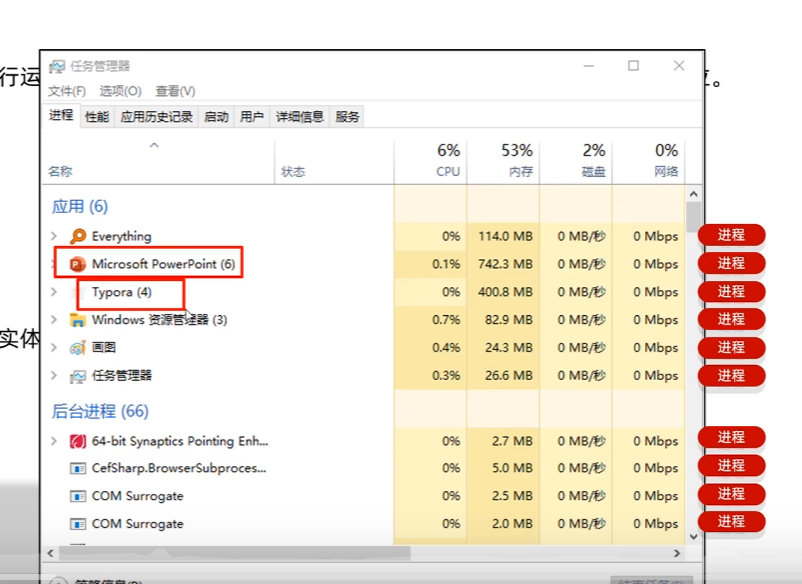Select the 画图 row name

coord(104,348)
